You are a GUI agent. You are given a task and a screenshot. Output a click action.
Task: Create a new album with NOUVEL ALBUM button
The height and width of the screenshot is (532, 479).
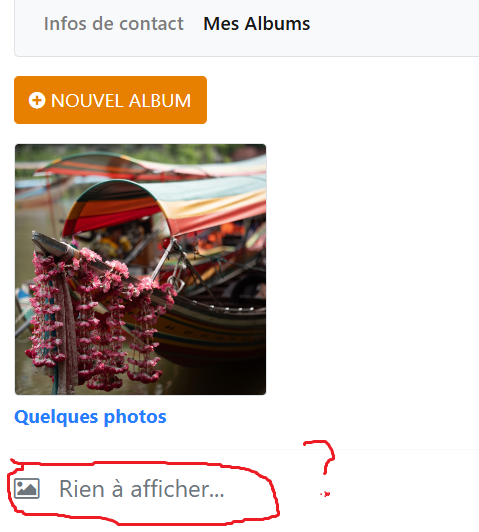(x=111, y=100)
